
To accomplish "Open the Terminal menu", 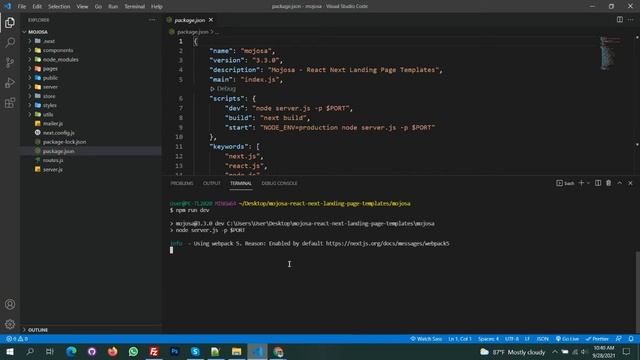I will pos(134,7).
